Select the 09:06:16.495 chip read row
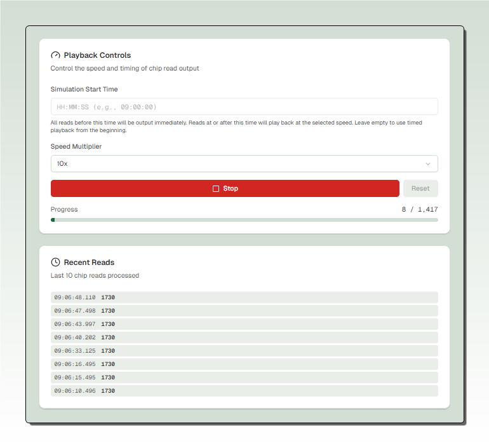 (244, 364)
